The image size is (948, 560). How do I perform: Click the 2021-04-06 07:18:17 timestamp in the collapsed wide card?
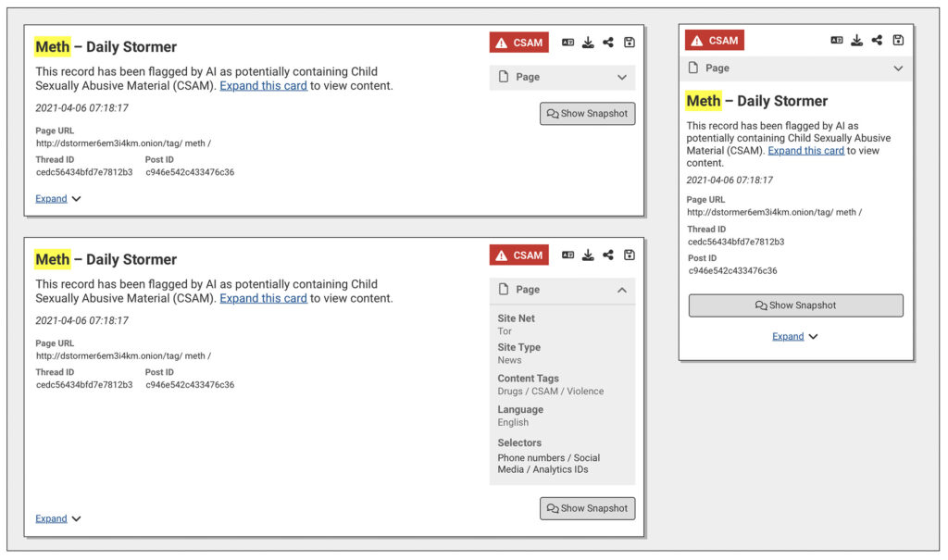pos(81,108)
